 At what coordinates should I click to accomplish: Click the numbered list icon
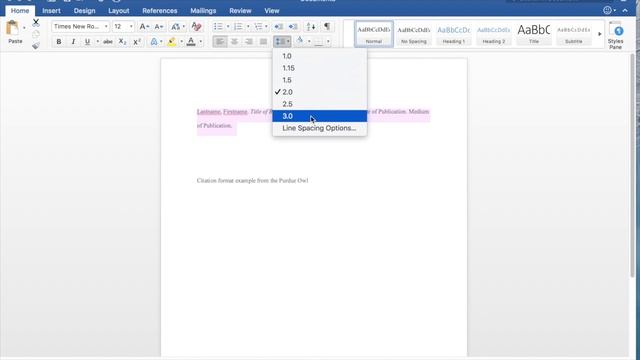[x=238, y=27]
